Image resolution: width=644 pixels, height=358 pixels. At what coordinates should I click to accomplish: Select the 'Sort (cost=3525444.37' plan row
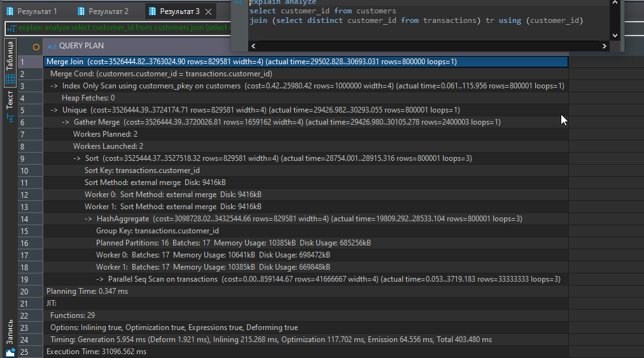305,158
